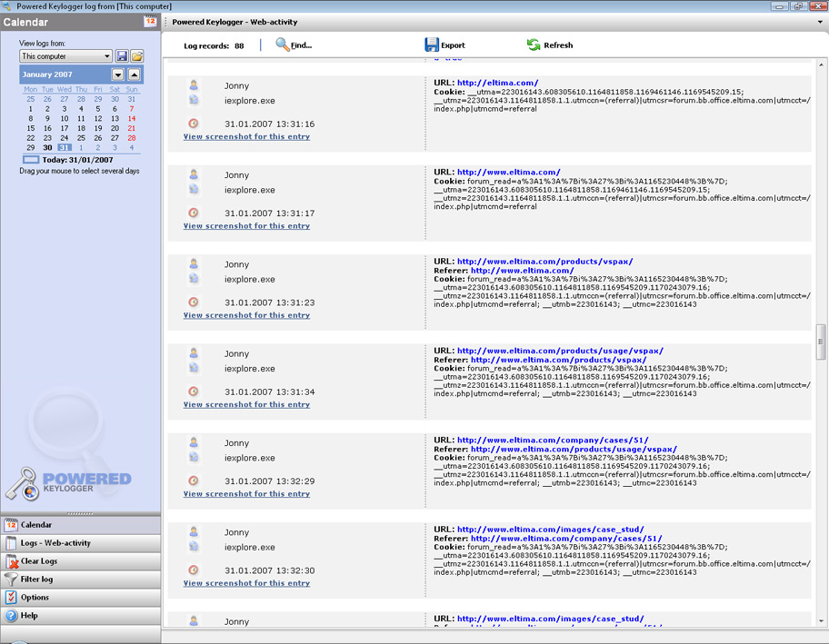This screenshot has height=644, width=829.
Task: View screenshot for the 13:32:30 entry
Action: (246, 583)
